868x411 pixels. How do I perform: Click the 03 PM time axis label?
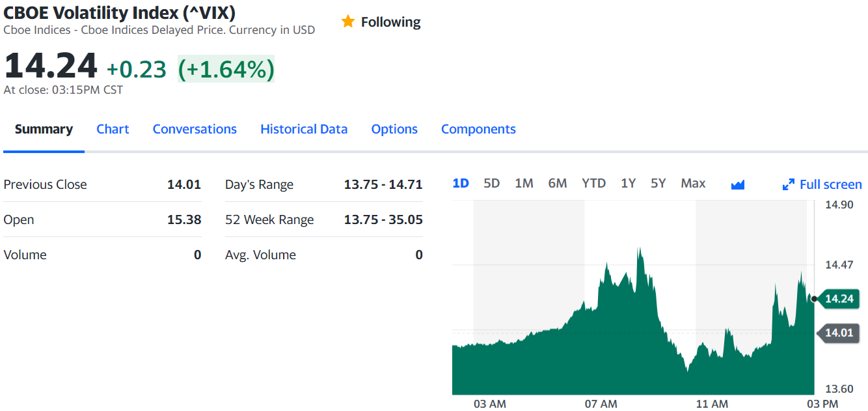tap(822, 404)
